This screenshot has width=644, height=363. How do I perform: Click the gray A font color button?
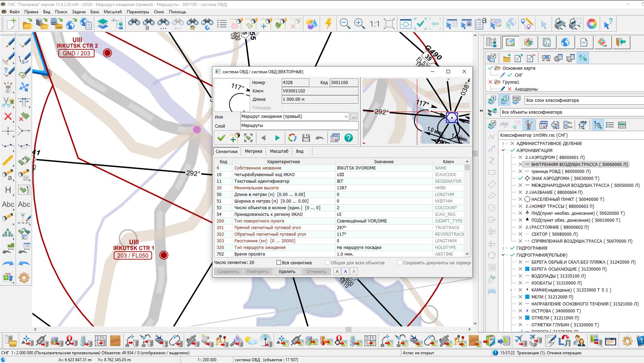point(354,271)
